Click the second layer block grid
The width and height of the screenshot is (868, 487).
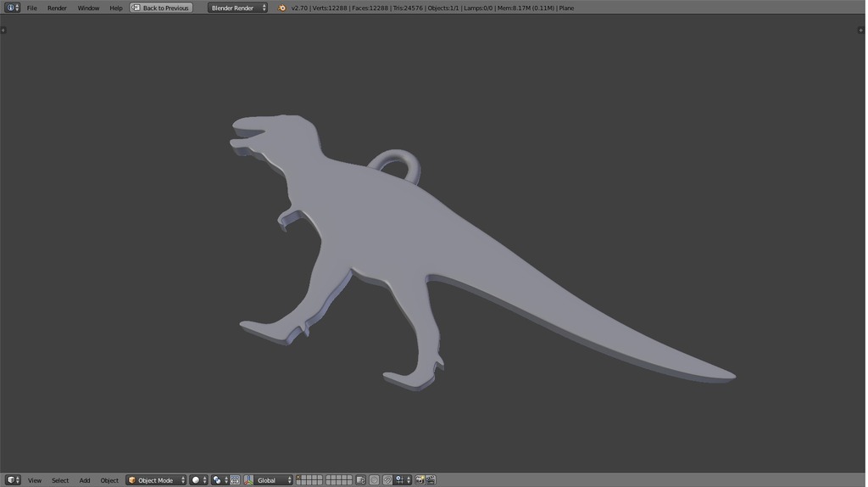click(339, 480)
